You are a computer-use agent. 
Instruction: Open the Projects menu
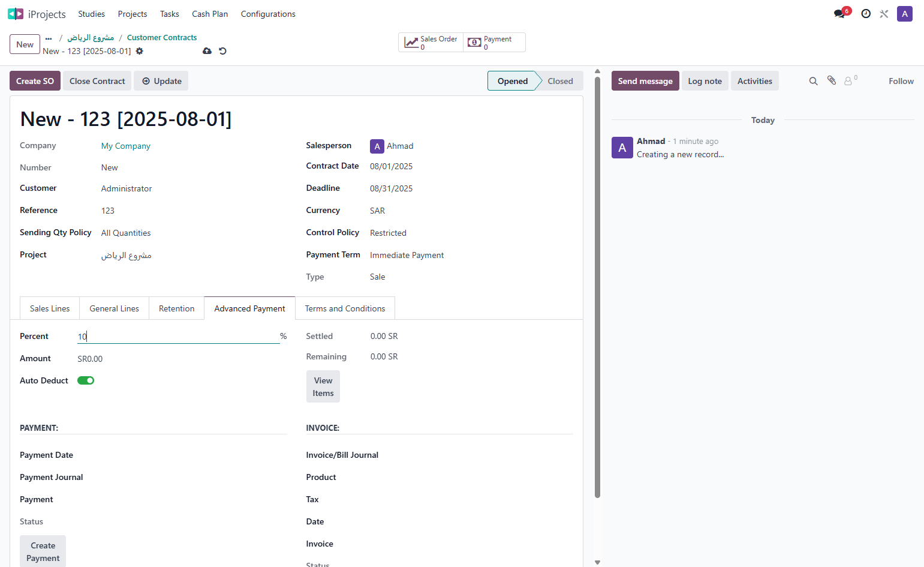(133, 14)
